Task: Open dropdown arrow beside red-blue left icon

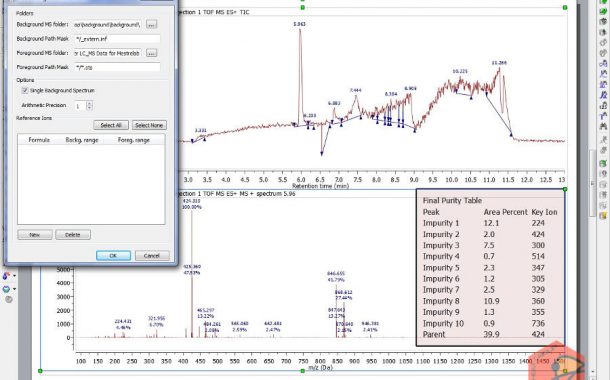Action: 14,276
